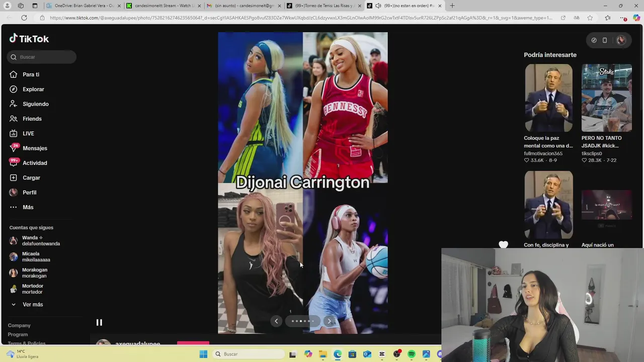Switch to the candesimoneitt Stream tab

coord(164,6)
